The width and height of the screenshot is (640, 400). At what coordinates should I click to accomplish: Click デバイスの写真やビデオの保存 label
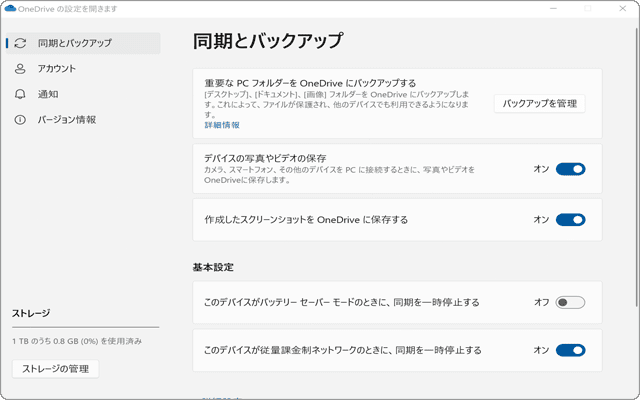pyautogui.click(x=265, y=158)
